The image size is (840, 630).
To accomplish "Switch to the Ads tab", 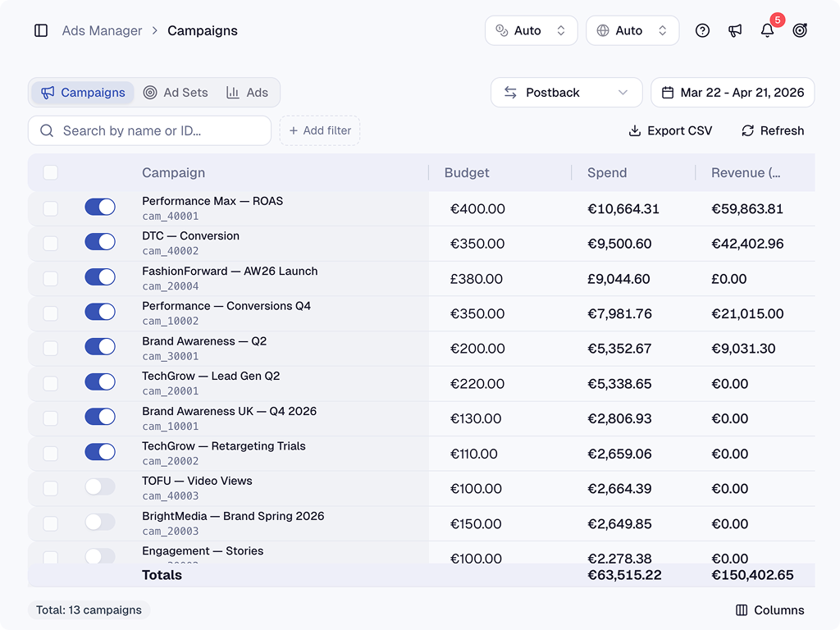I will [248, 93].
